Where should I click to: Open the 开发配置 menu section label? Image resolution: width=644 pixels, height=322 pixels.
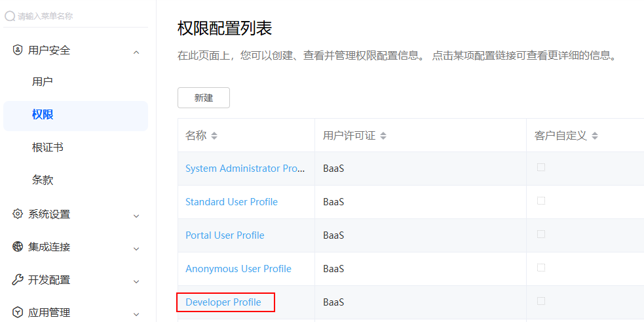click(x=49, y=280)
